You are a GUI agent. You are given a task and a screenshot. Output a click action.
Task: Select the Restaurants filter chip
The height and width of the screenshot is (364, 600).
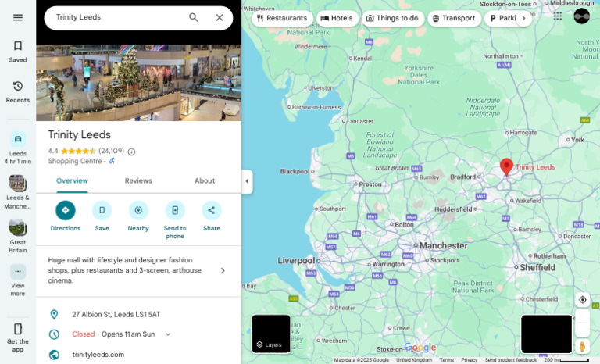point(282,18)
